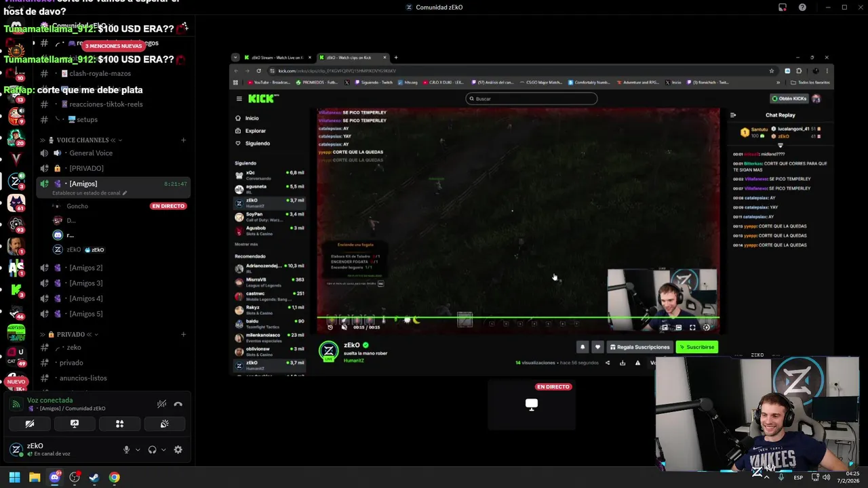
Task: Click the heart follow button beside zEkO
Action: coord(597,347)
